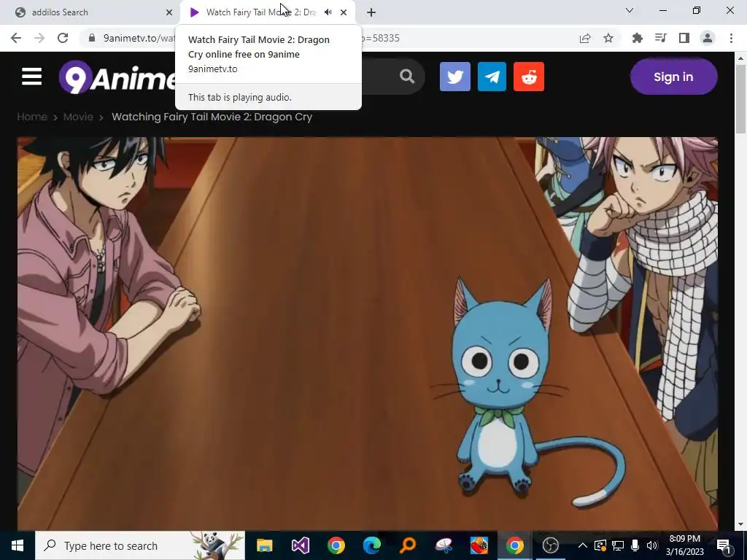Open the Twitter share button
Screen dimensions: 747x560
[455, 77]
